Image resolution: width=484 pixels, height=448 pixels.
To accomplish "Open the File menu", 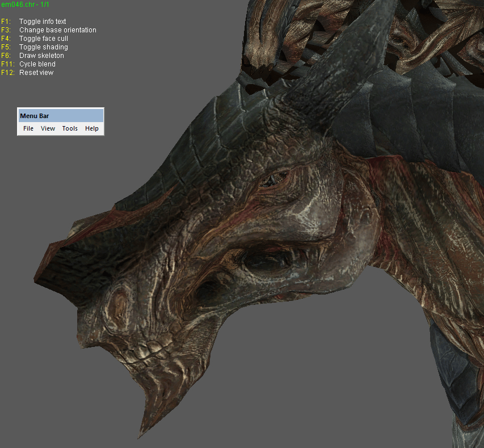I will 28,128.
